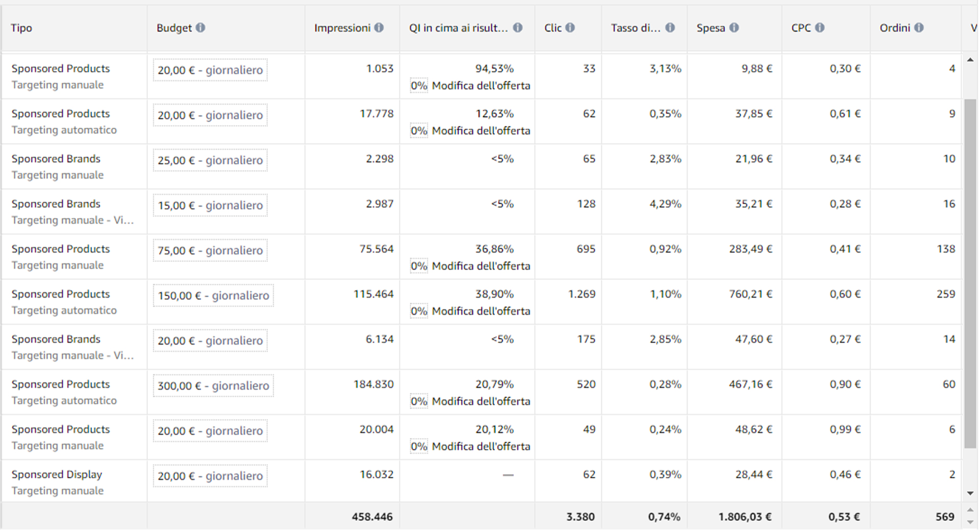The height and width of the screenshot is (531, 980).
Task: Click the Clic column info icon
Action: point(570,28)
